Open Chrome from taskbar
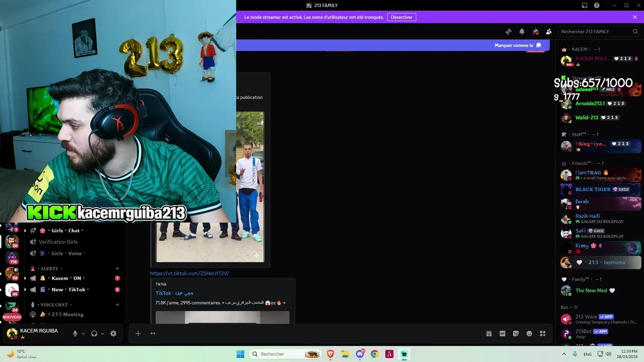 [x=374, y=354]
